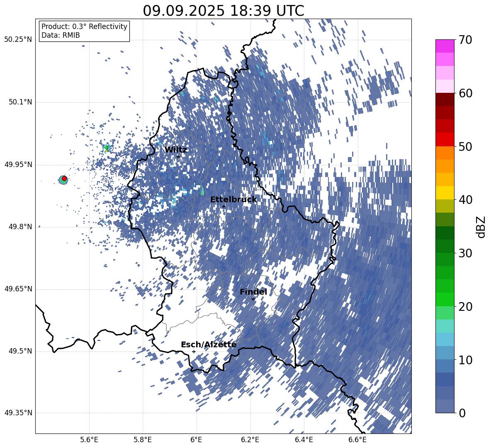Image resolution: width=491 pixels, height=448 pixels.
Task: Click the 60 tick on the colorbar
Action: (x=465, y=93)
